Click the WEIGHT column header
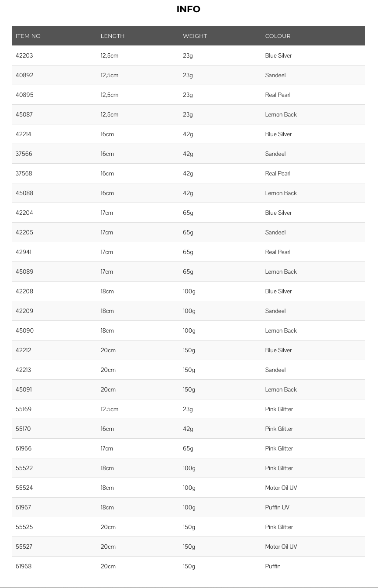378x588 pixels. point(195,36)
